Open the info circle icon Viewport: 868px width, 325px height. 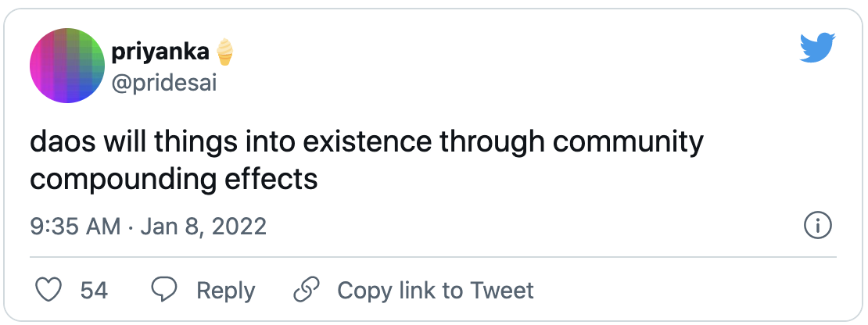click(x=817, y=227)
